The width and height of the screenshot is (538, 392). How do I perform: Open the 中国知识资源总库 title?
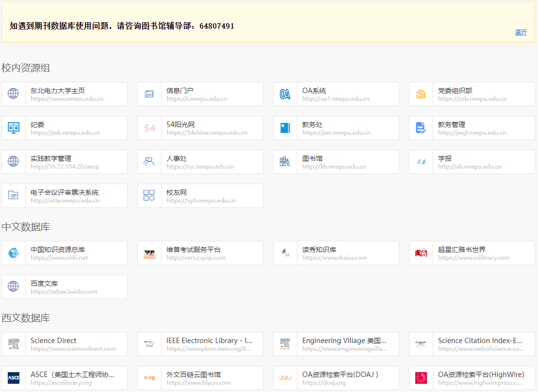(58, 250)
